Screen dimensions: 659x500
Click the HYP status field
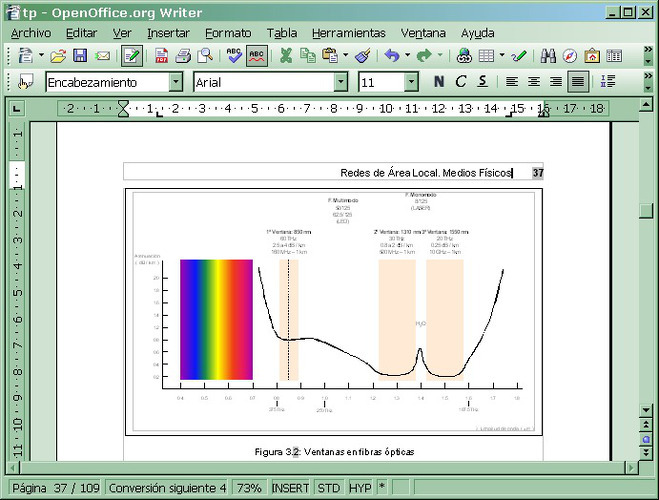point(360,488)
